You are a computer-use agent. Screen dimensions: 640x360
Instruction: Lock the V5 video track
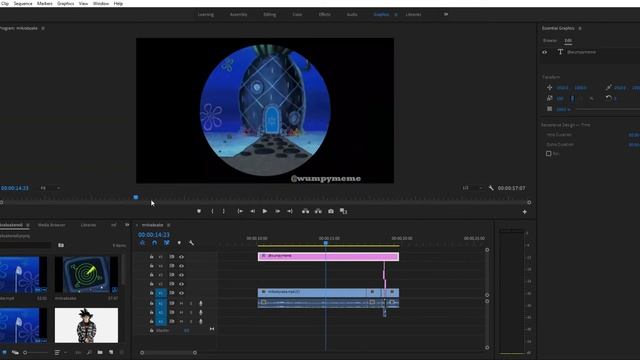tap(151, 257)
